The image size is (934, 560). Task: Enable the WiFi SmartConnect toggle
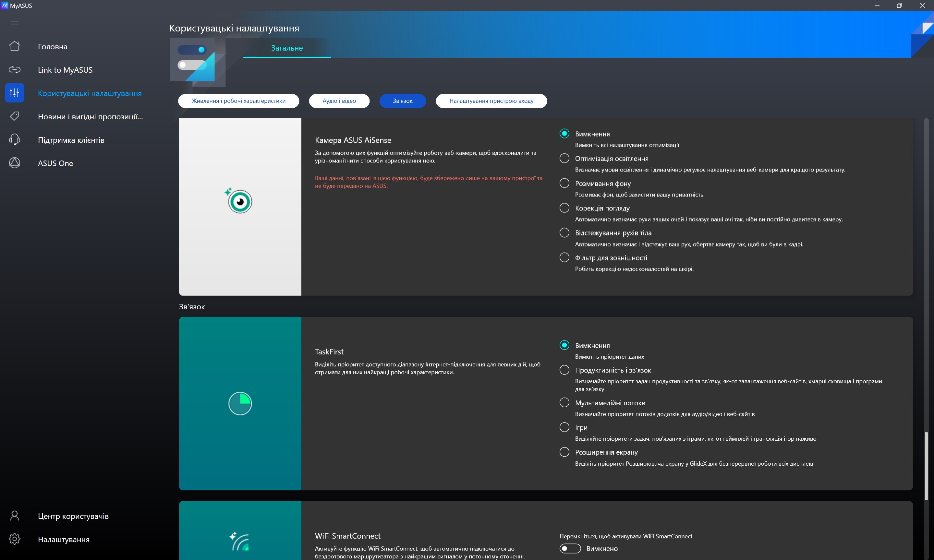570,548
